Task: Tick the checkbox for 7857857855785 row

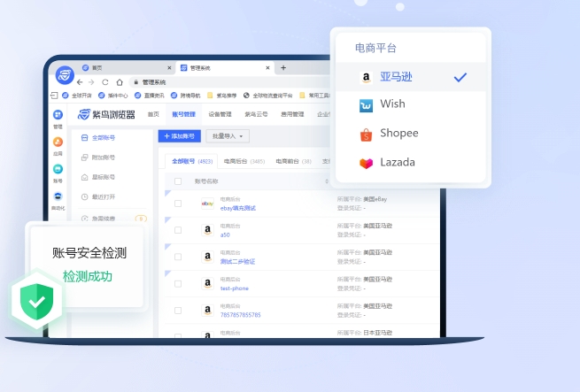Action: [x=178, y=311]
